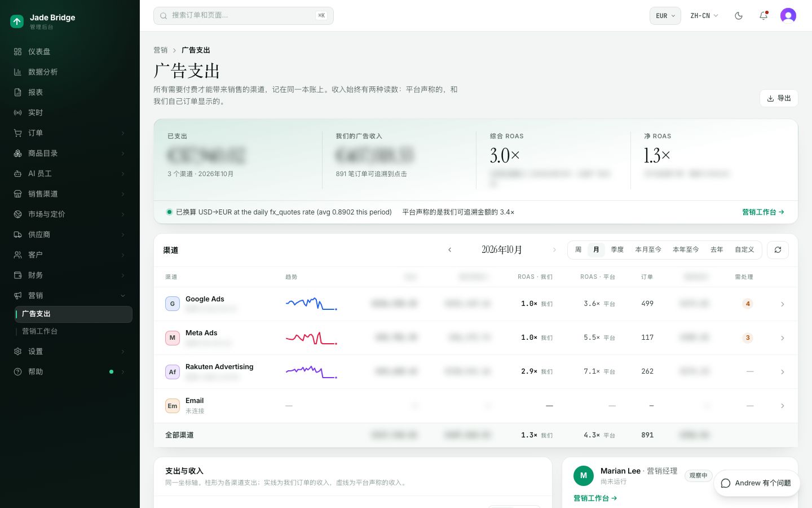Open notifications bell
This screenshot has width=812, height=508.
click(x=764, y=16)
